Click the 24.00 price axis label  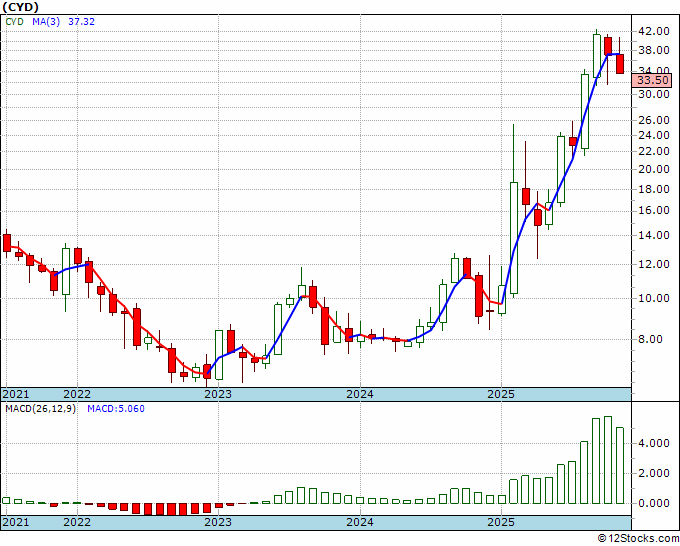coord(654,135)
